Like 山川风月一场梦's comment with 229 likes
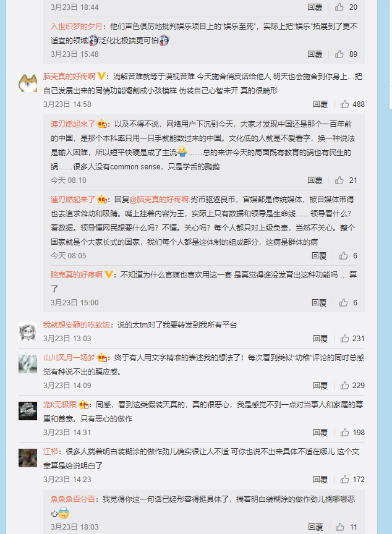 click(344, 386)
